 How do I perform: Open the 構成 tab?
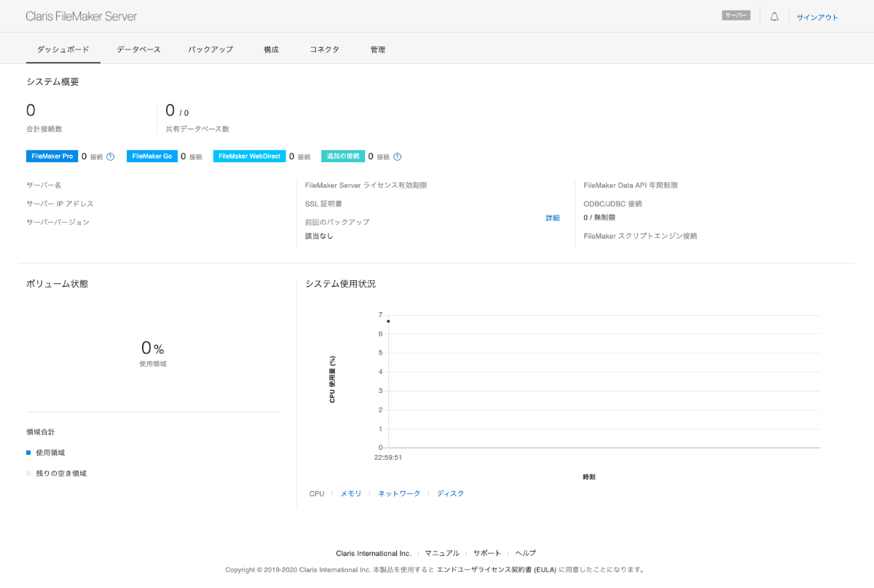pyautogui.click(x=271, y=49)
